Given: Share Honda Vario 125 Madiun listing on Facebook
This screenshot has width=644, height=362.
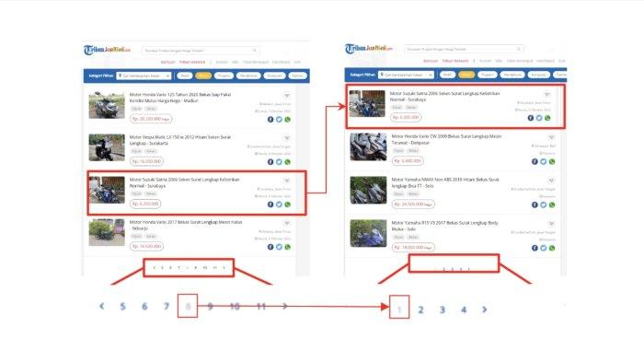Looking at the screenshot, I should 270,120.
